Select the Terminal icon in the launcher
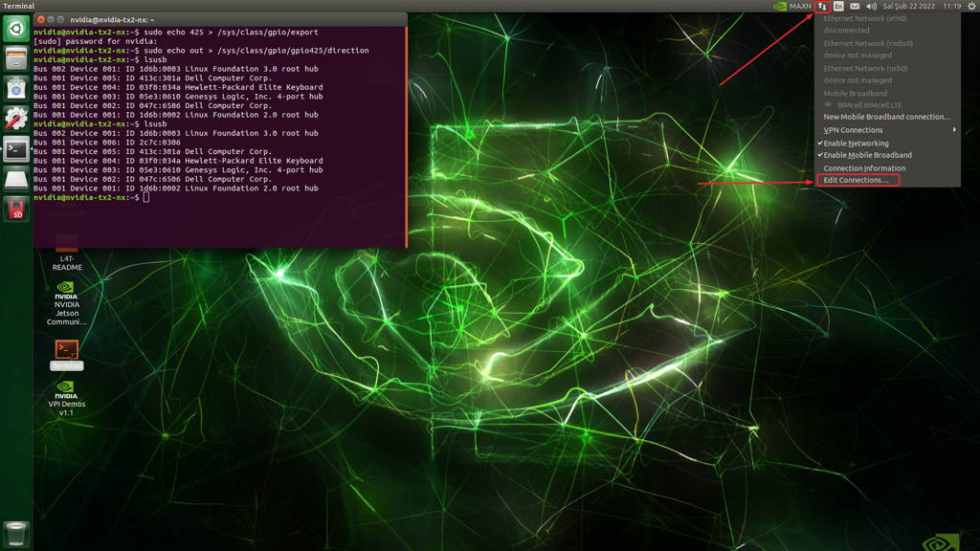980x551 pixels. point(16,149)
